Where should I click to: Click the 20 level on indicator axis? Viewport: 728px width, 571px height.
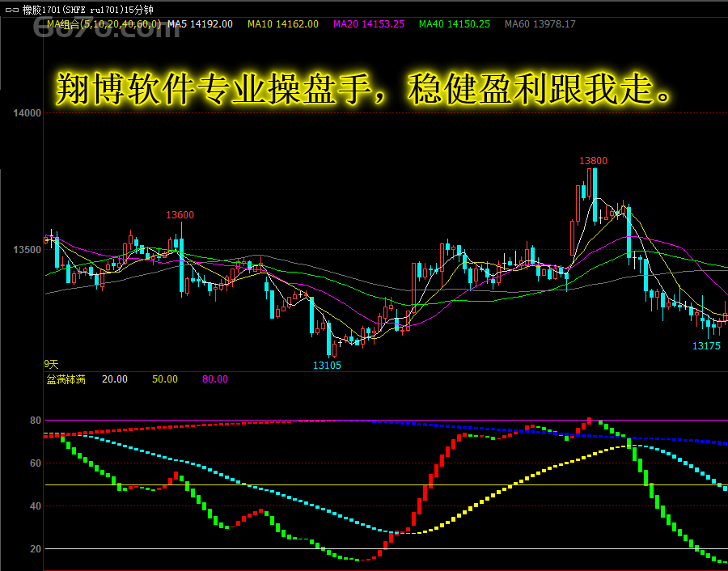click(36, 549)
